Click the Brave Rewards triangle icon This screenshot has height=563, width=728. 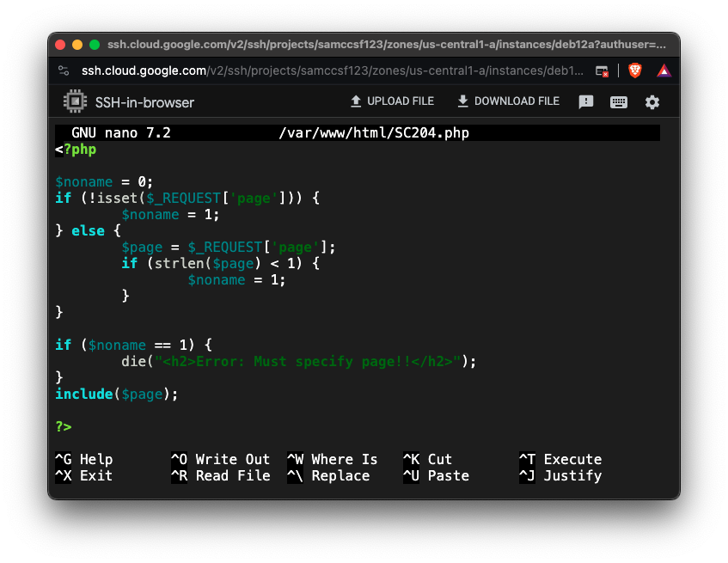point(664,70)
